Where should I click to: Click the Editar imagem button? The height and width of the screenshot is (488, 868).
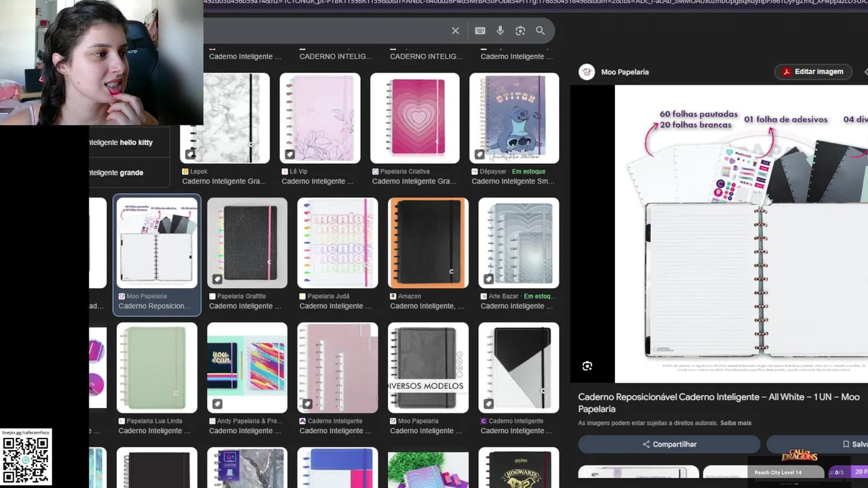[x=812, y=72]
